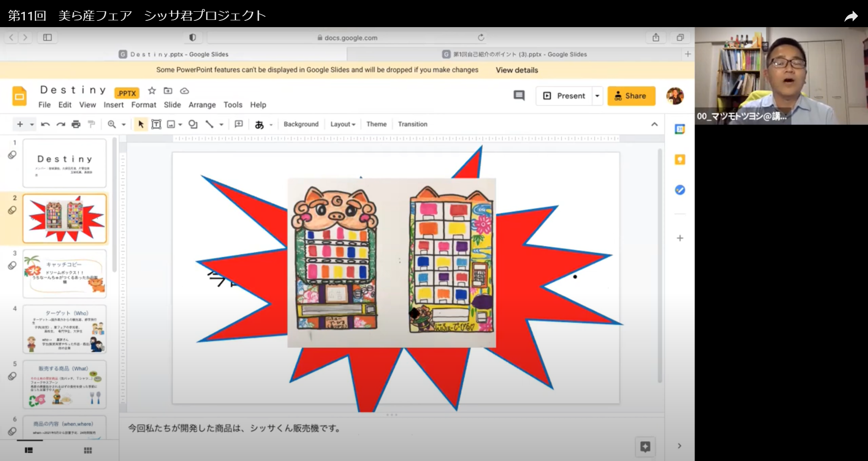Open the Present options dropdown arrow
Image resolution: width=868 pixels, height=461 pixels.
[597, 96]
